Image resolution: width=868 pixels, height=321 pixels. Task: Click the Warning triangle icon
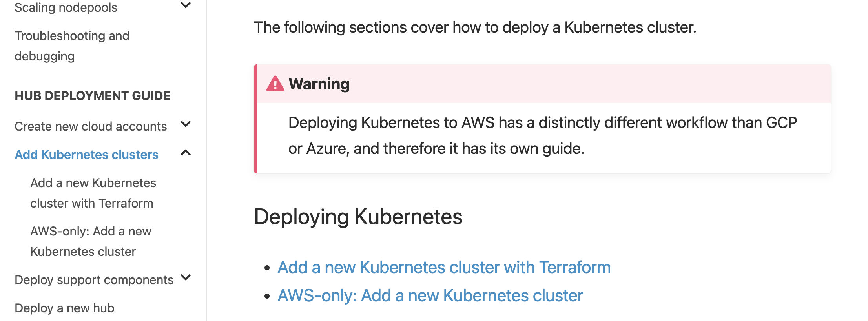pos(276,83)
